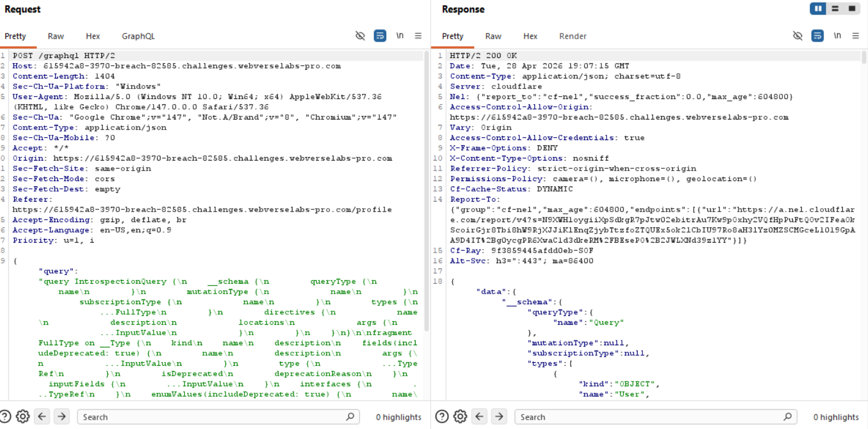
Task: Click the Host header line in Request
Action: [x=176, y=66]
